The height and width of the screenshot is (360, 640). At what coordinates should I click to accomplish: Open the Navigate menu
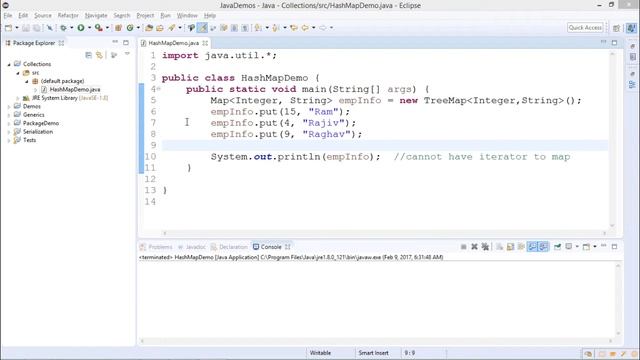pos(96,16)
